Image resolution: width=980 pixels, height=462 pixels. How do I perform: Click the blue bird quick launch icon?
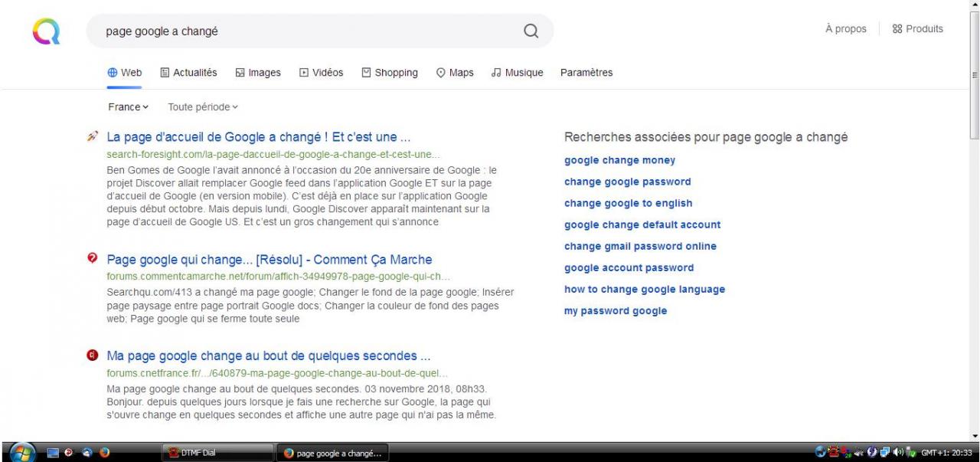pyautogui.click(x=87, y=453)
